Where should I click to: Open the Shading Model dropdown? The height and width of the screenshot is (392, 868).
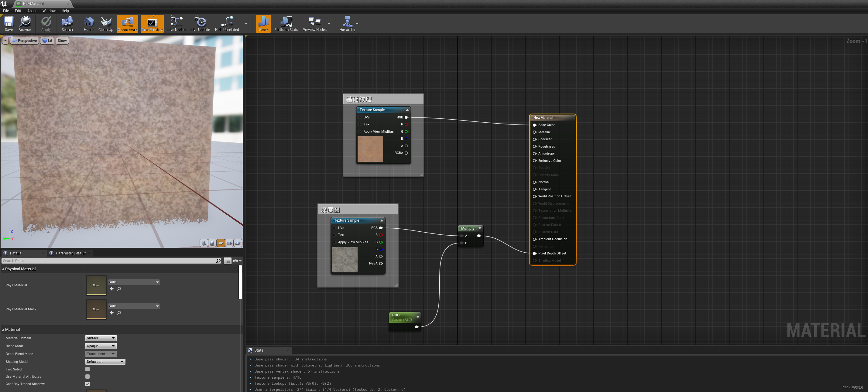point(105,362)
